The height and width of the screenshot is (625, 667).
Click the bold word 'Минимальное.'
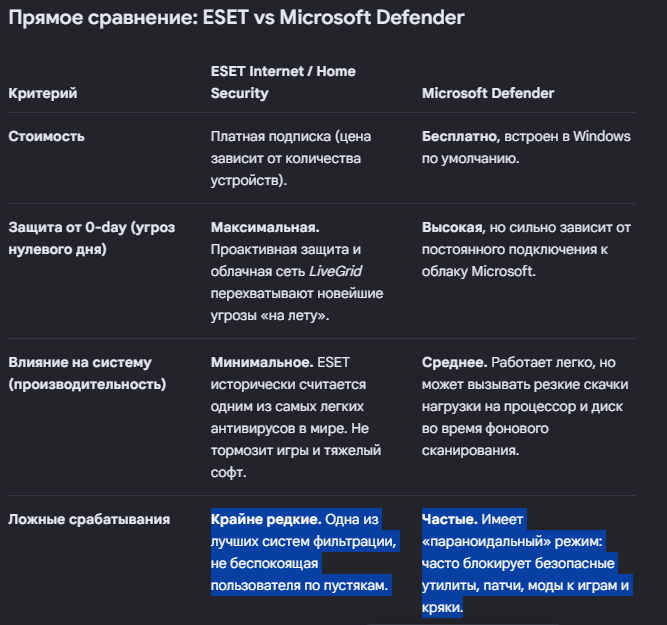[262, 362]
